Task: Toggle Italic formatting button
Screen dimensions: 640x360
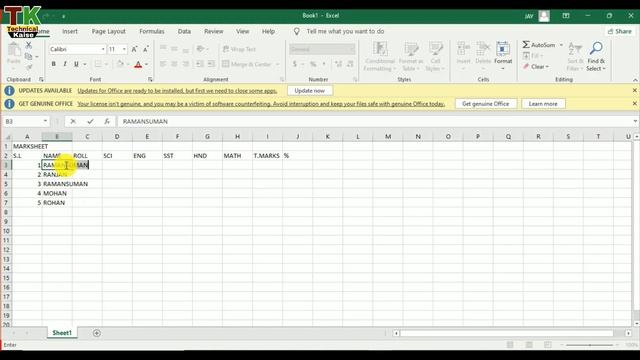Action: point(64,64)
